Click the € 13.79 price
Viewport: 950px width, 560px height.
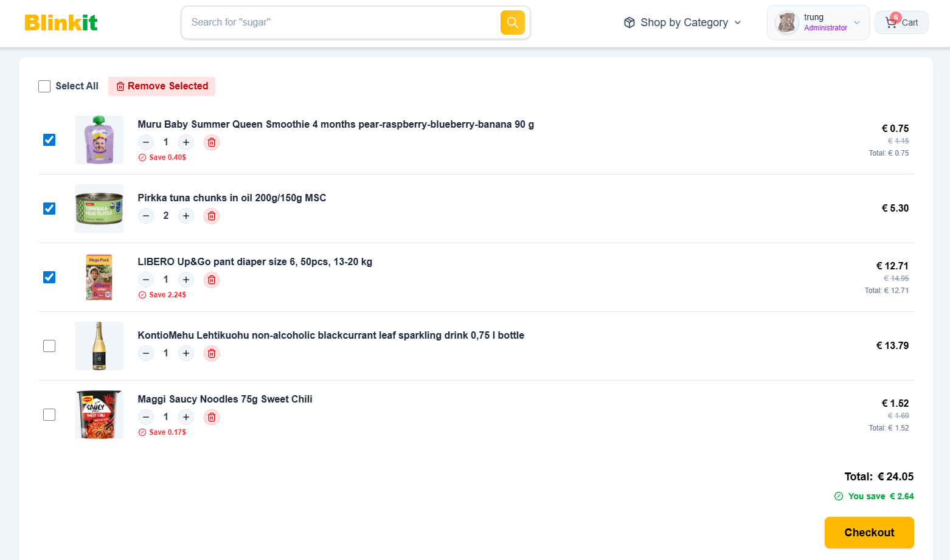[892, 345]
